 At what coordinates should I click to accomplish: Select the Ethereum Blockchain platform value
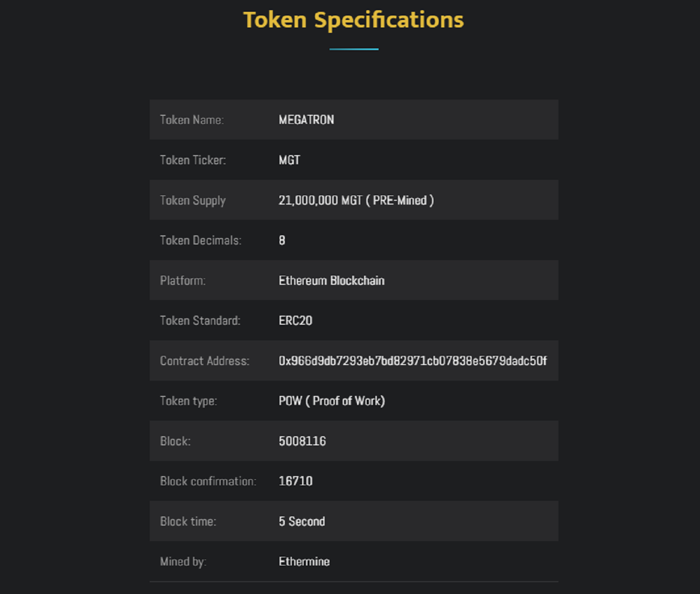point(332,281)
